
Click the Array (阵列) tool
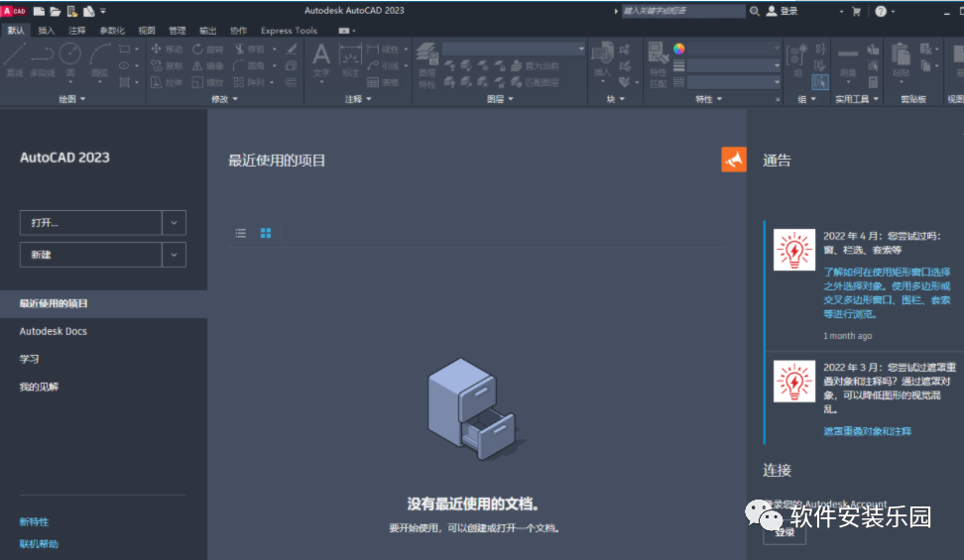(249, 82)
